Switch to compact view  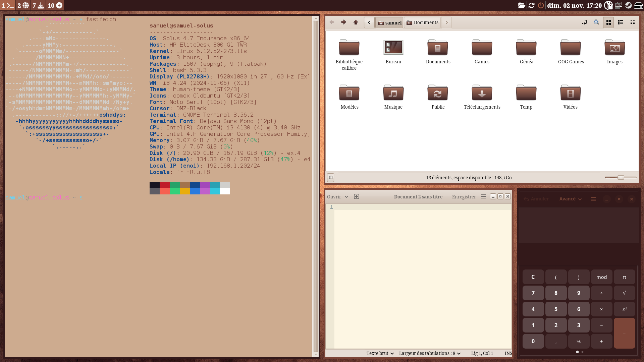(x=633, y=22)
